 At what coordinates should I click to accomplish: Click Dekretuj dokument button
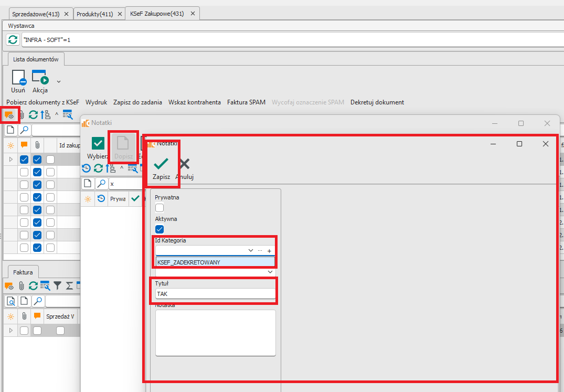pos(377,102)
